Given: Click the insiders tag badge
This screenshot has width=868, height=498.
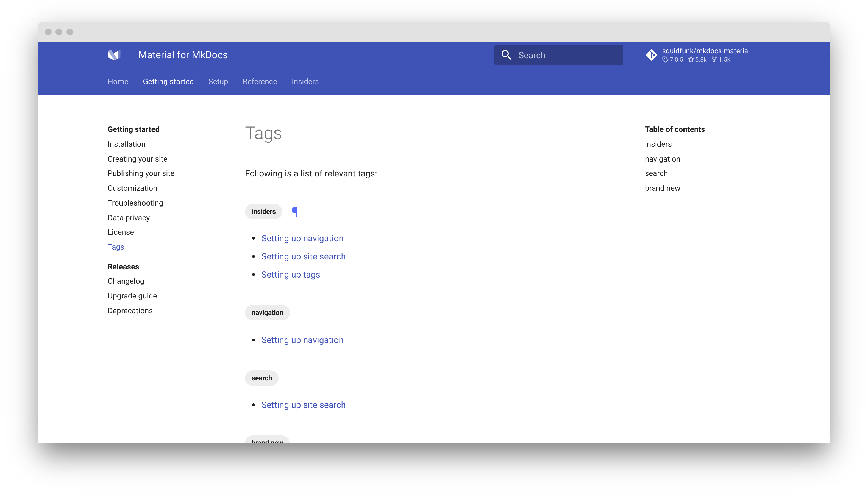Looking at the screenshot, I should [x=263, y=211].
